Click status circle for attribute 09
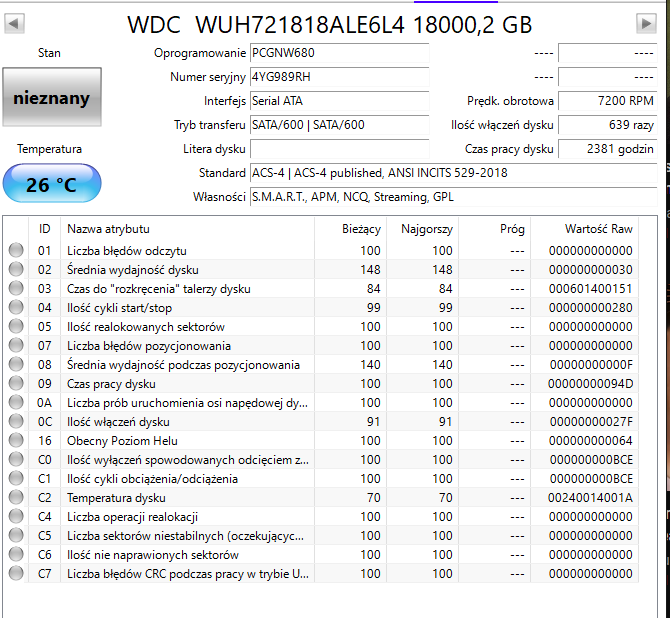The width and height of the screenshot is (670, 618). tap(16, 383)
